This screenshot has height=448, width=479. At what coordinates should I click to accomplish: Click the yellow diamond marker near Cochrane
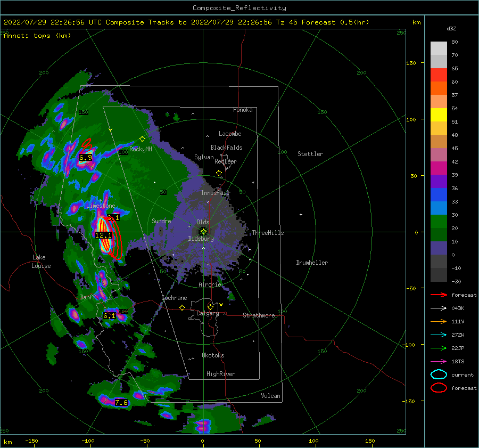183,307
